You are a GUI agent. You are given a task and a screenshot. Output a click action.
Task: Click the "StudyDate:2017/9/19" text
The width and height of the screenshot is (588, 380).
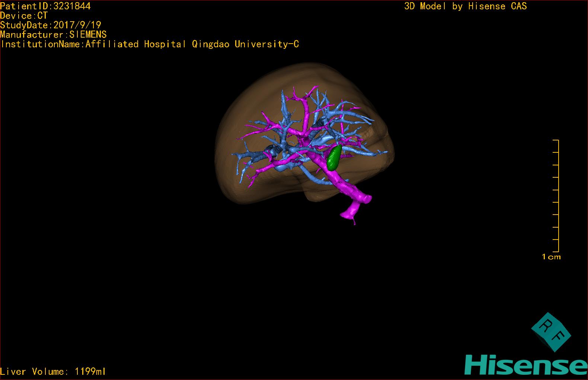[51, 25]
